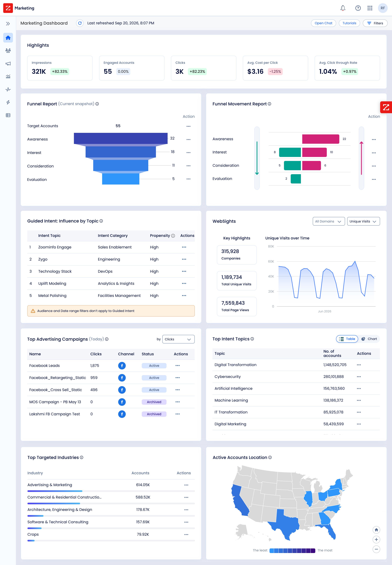Open the campaigns sort-by Clicks dropdown

(178, 339)
